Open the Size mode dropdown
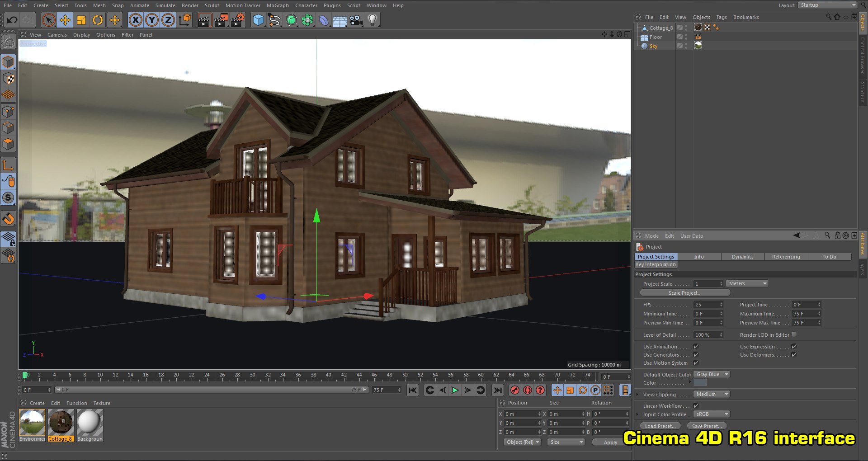 (x=566, y=442)
